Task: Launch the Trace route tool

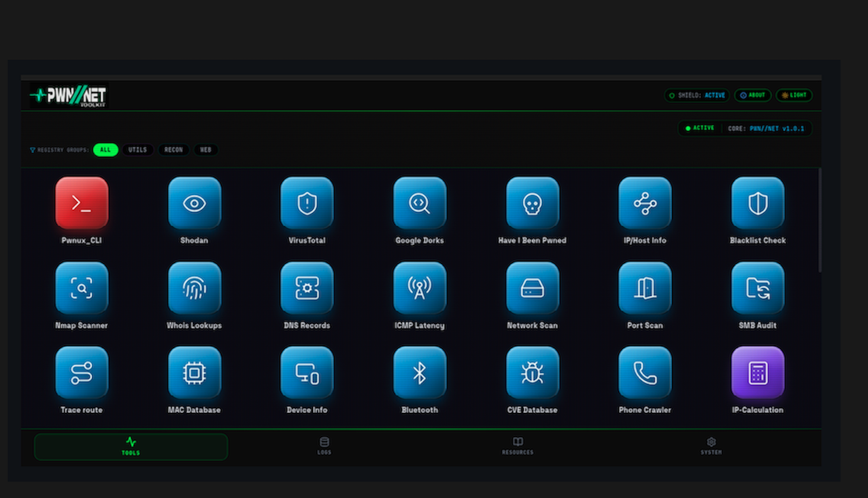Action: click(81, 373)
